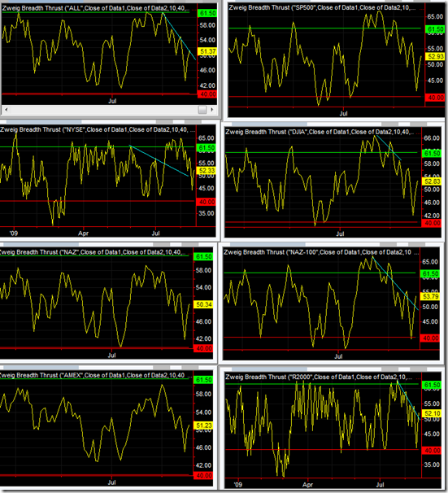The width and height of the screenshot is (448, 493).
Task: Click the yellow 52.83 value on DJIA chart
Action: [432, 181]
